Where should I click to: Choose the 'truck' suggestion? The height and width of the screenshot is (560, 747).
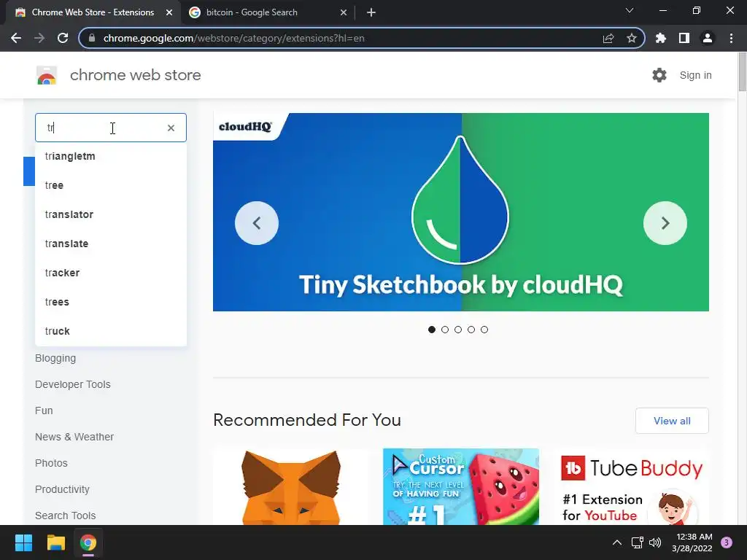coord(111,331)
